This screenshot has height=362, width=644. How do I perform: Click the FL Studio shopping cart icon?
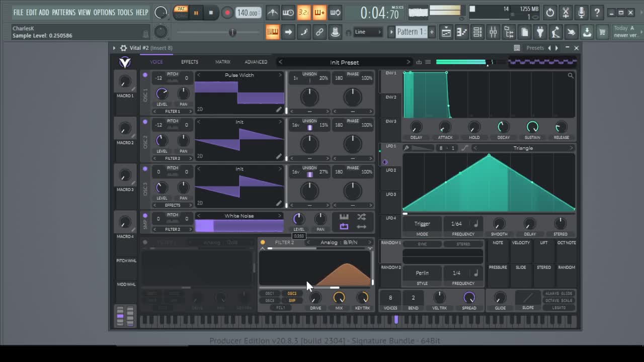coord(602,32)
